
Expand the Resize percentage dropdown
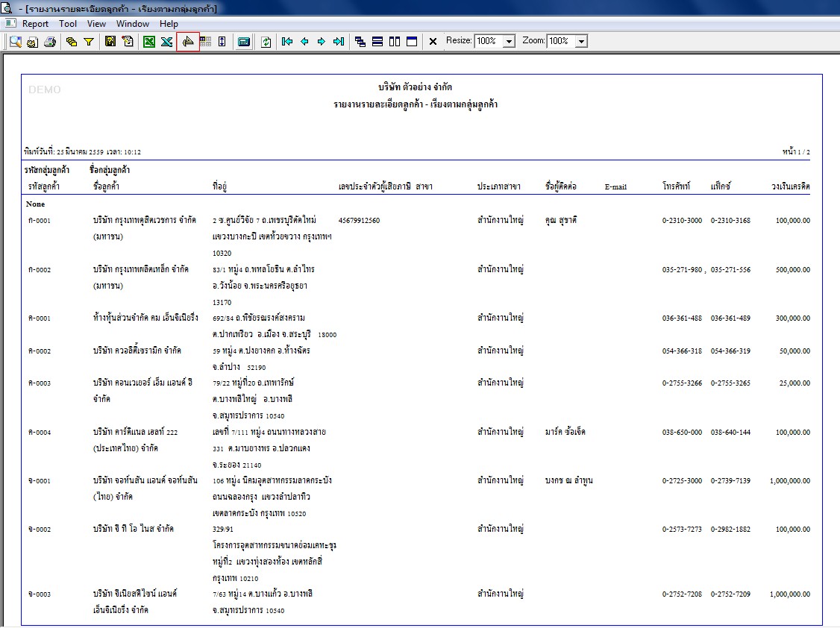(510, 41)
